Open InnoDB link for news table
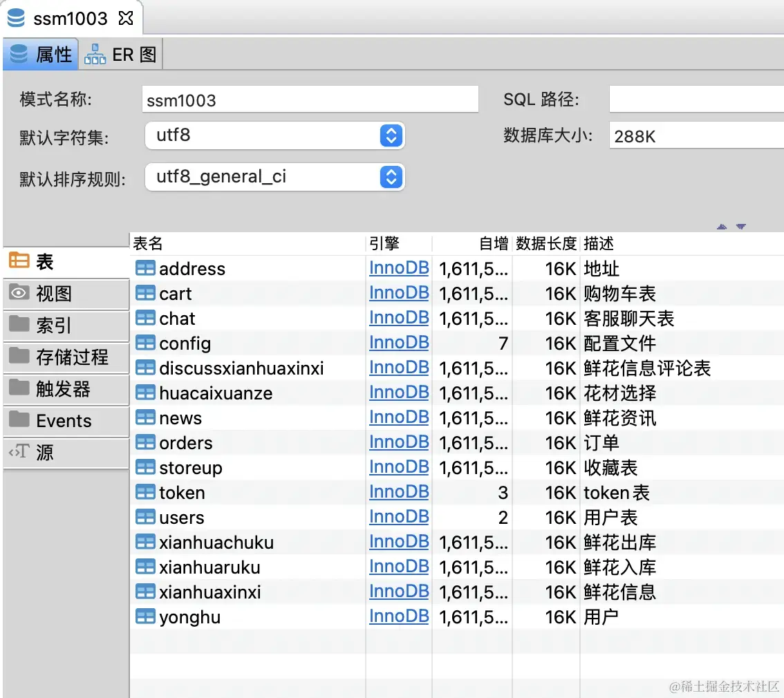Screen dimensions: 784x698 [x=399, y=417]
